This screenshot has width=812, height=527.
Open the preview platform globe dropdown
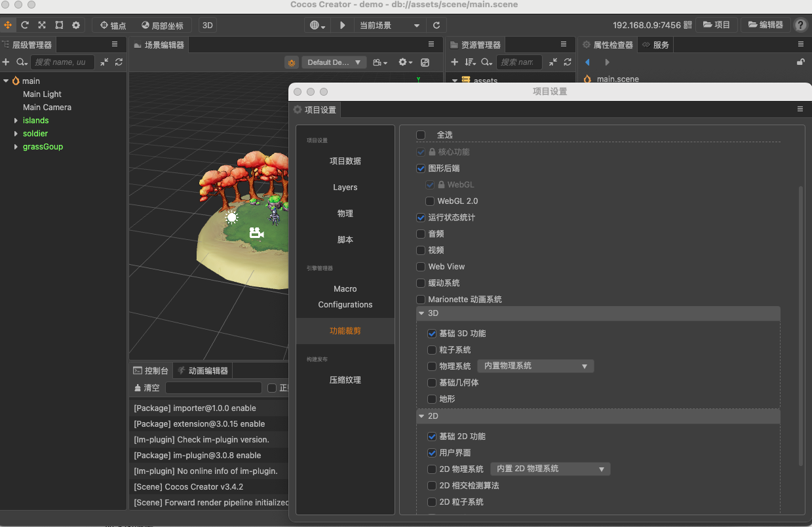click(x=319, y=25)
